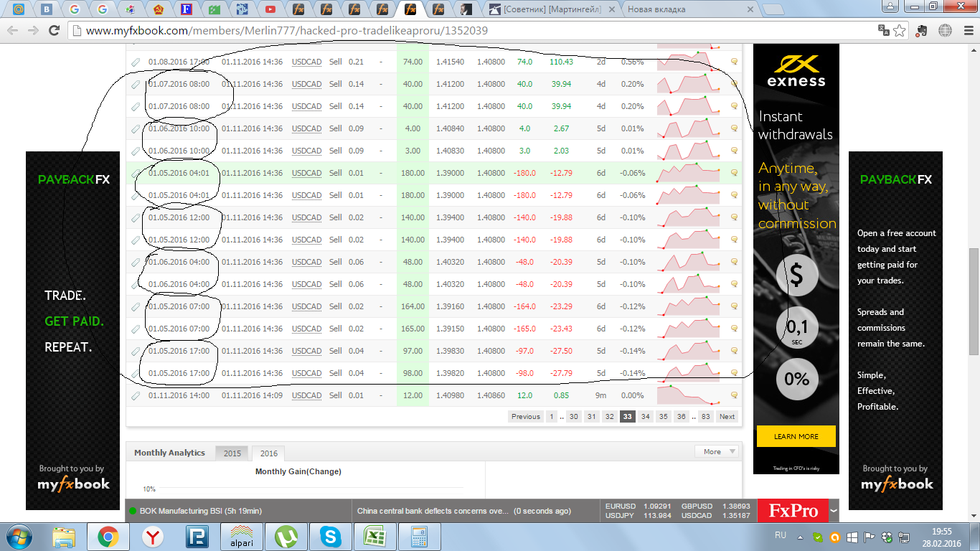The image size is (980, 551).
Task: Go to page 32 of trade history
Action: (608, 417)
